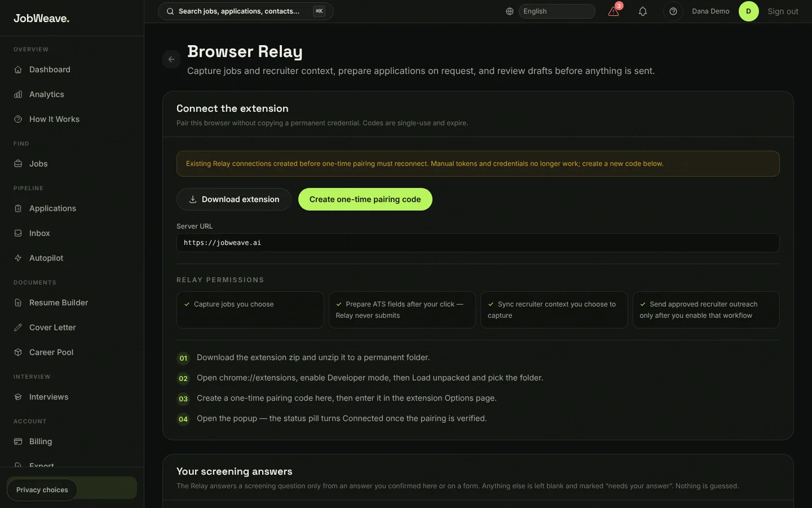Open How It Works page
The width and height of the screenshot is (812, 508).
click(x=72, y=119)
